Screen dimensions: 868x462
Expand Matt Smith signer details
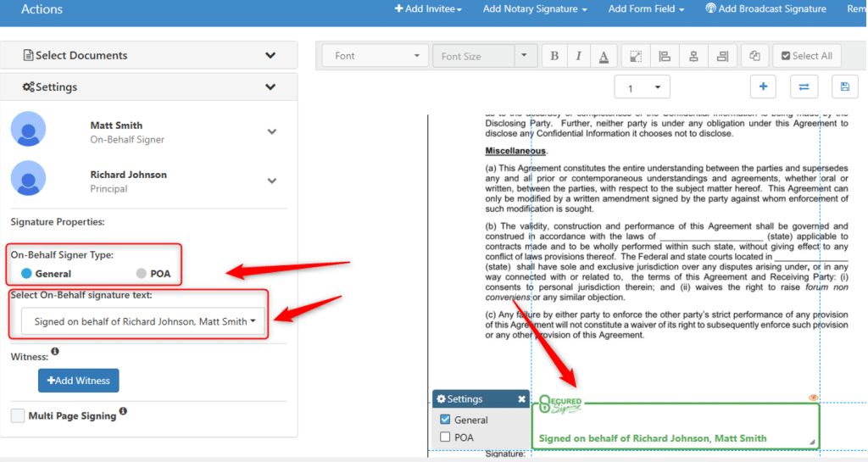point(272,131)
